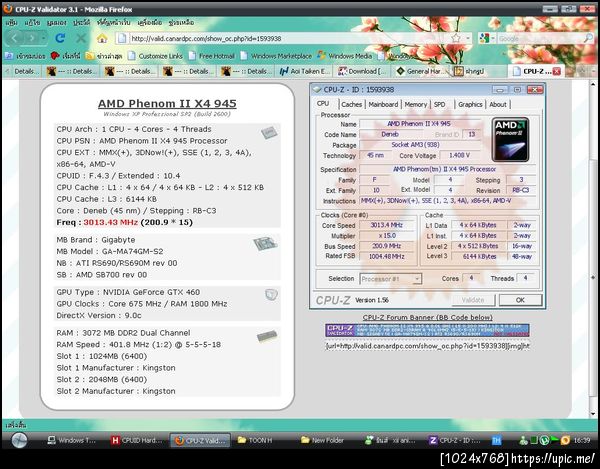The height and width of the screenshot is (469, 600).
Task: Click the Stop loading X icon
Action: coord(81,38)
